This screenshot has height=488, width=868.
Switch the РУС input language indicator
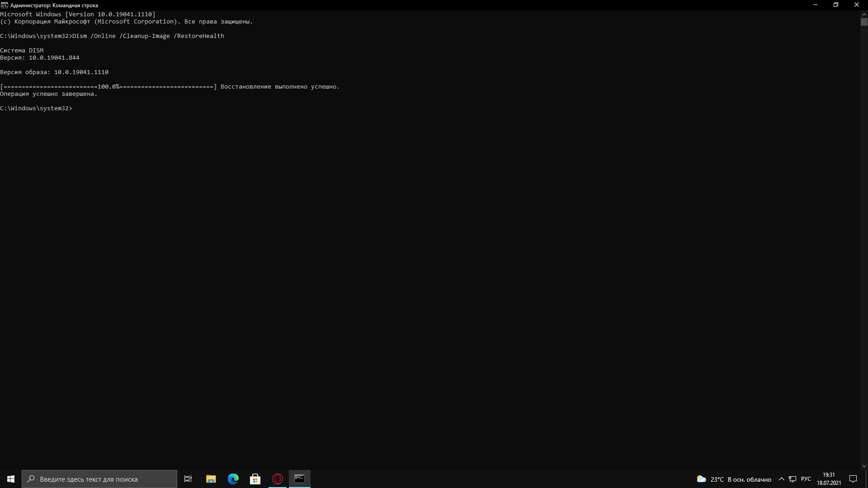(806, 479)
